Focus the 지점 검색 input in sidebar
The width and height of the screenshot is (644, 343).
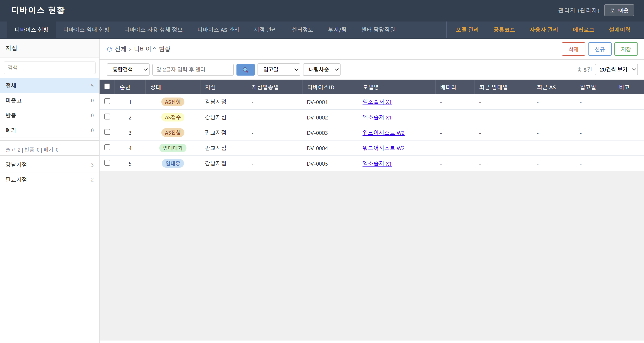[50, 68]
